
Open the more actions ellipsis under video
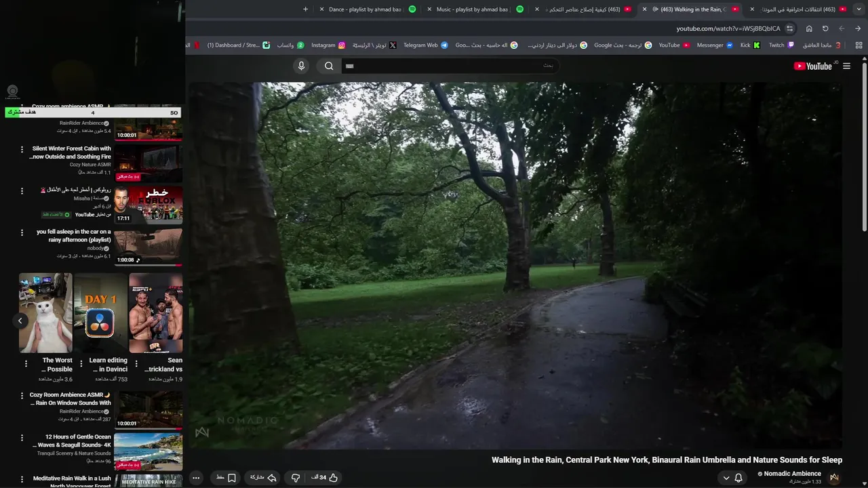click(196, 478)
